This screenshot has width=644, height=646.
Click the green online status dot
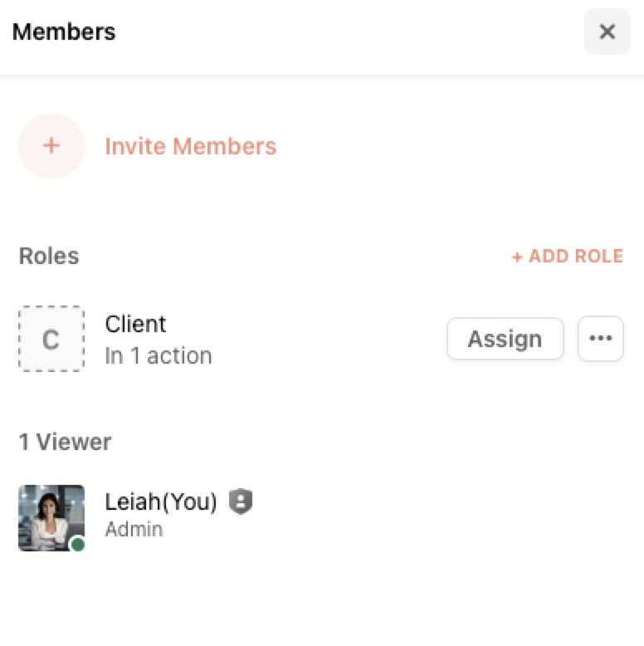click(78, 544)
